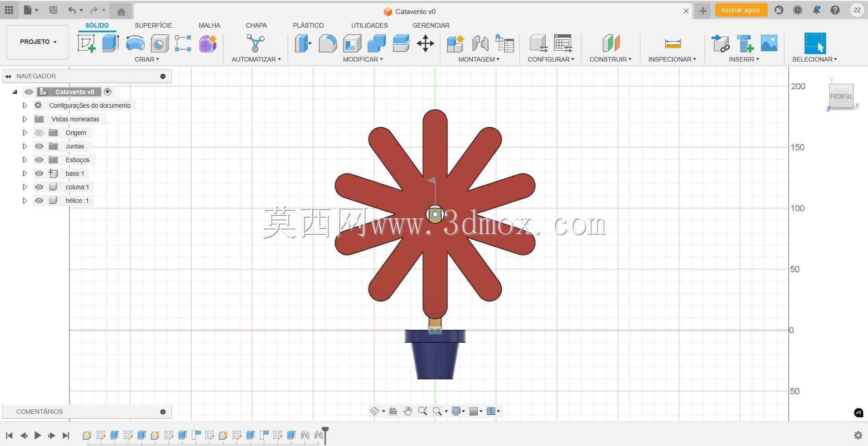Expand the hélice :1 tree node
The image size is (868, 446).
[25, 201]
